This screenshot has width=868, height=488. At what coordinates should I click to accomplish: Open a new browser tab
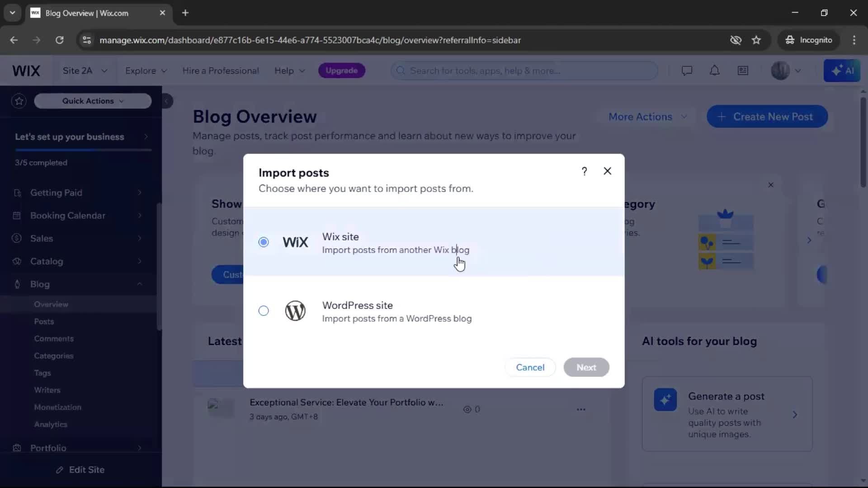coord(185,13)
